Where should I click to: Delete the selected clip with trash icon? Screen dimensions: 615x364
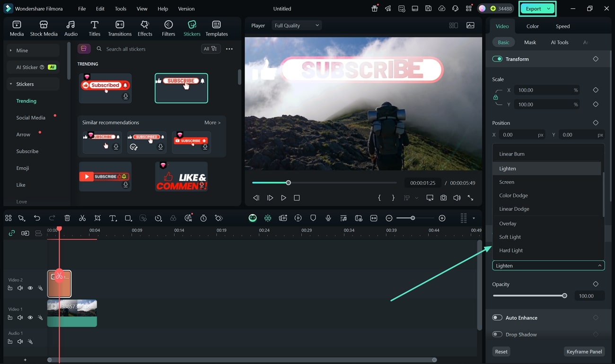[67, 218]
